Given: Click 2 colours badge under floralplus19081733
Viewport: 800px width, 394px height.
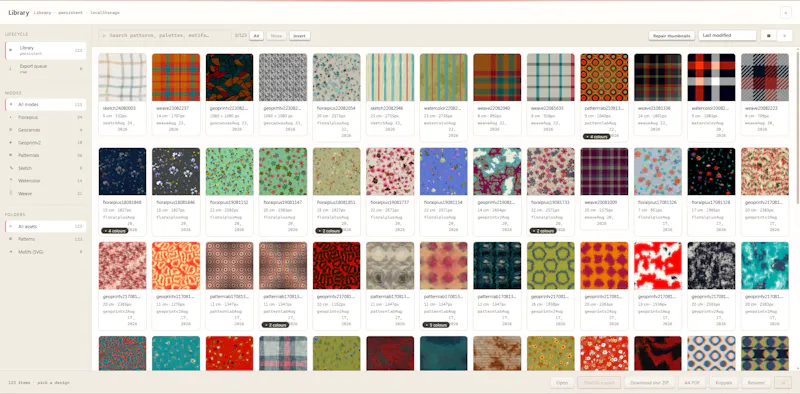Looking at the screenshot, I should point(542,231).
